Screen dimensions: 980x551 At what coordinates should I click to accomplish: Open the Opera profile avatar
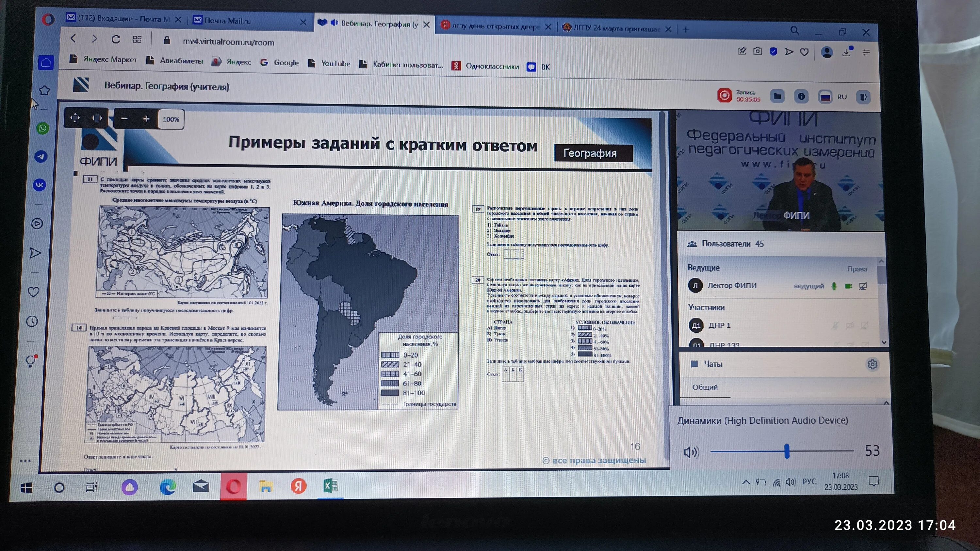pos(827,52)
